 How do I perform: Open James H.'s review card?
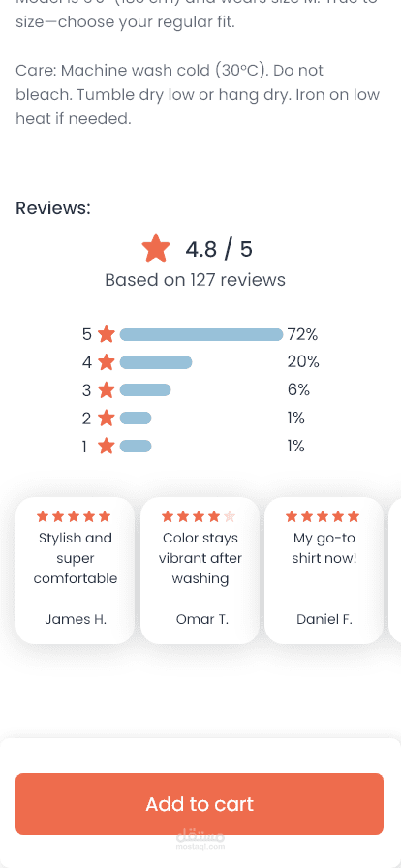(76, 571)
